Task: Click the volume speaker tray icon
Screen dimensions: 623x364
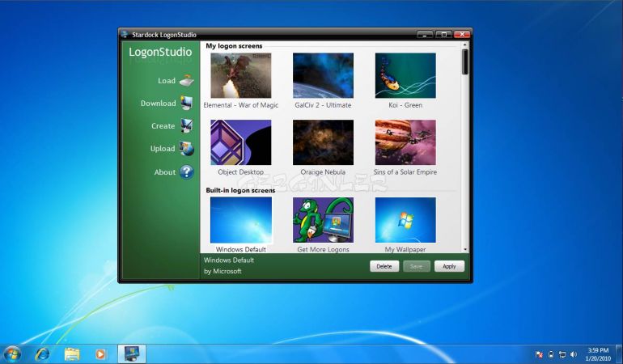Action: (x=574, y=354)
